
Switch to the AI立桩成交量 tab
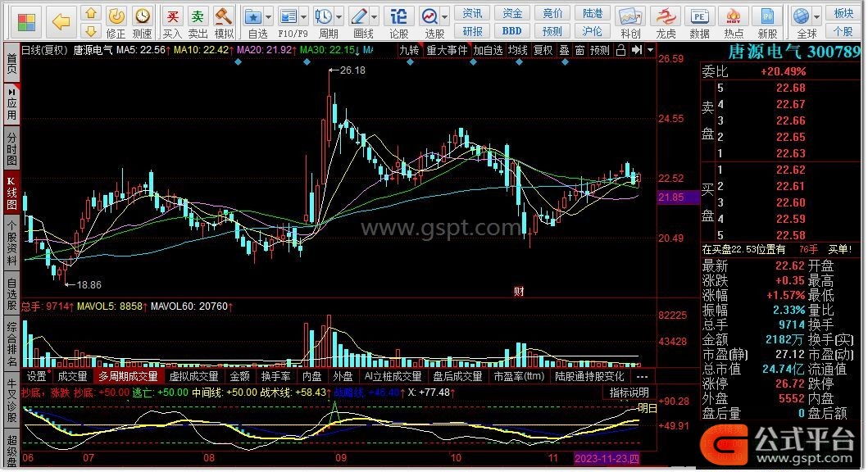393,377
